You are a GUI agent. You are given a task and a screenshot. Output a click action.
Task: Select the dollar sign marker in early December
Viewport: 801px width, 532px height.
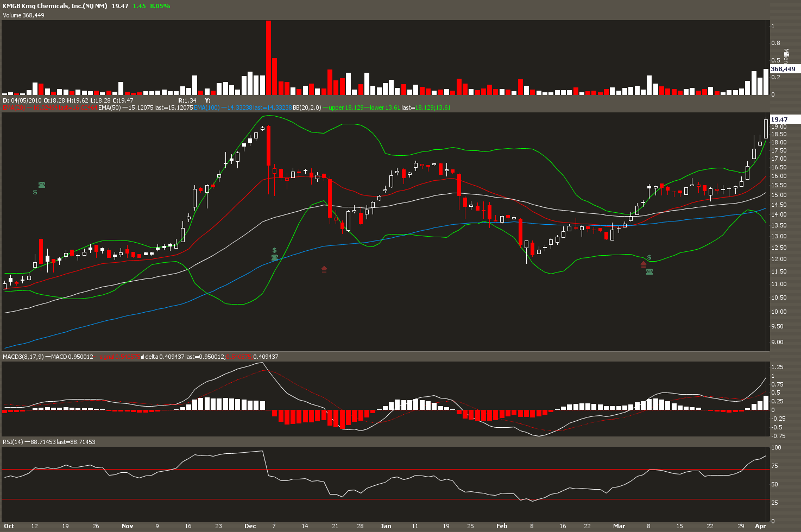point(274,250)
